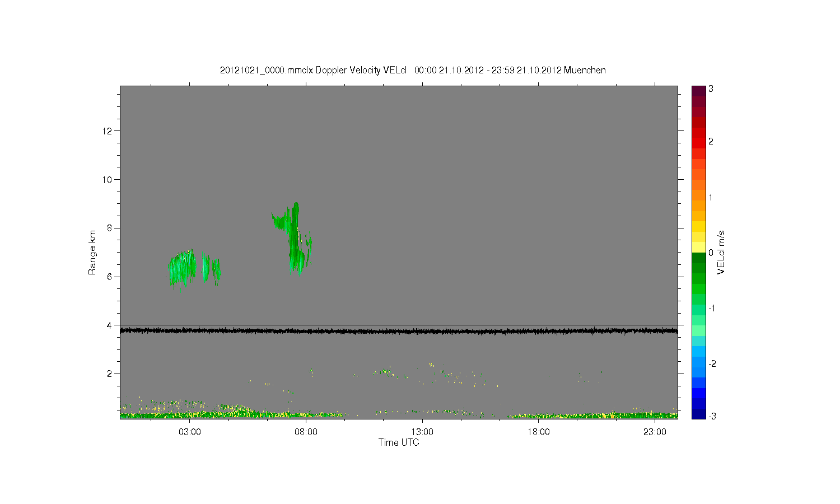Screen dimensions: 840x504
Task: Click the 2 km range tick label
Action: (110, 374)
